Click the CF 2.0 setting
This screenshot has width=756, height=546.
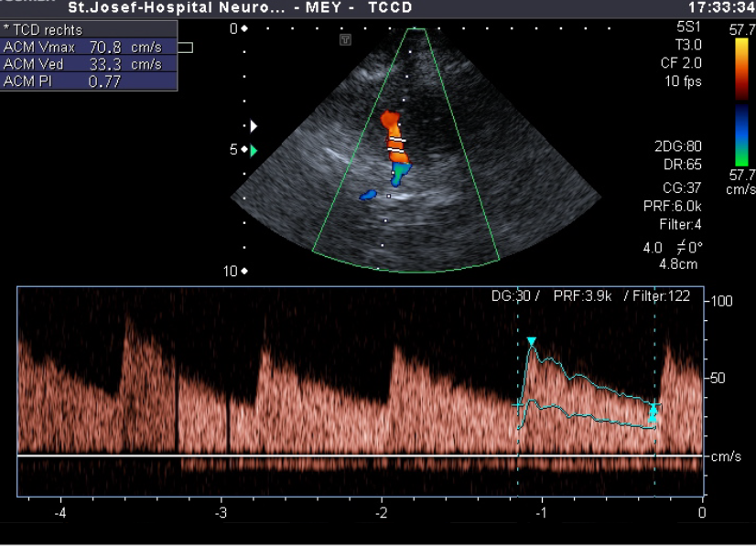(681, 63)
